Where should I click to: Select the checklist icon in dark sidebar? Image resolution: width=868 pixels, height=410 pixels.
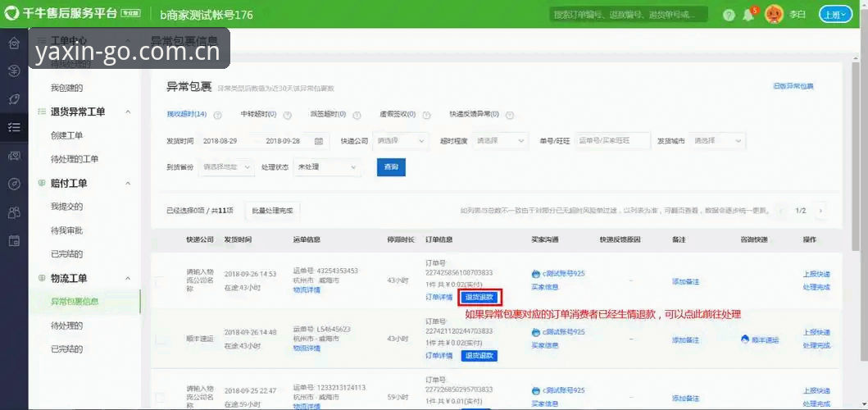[x=14, y=127]
